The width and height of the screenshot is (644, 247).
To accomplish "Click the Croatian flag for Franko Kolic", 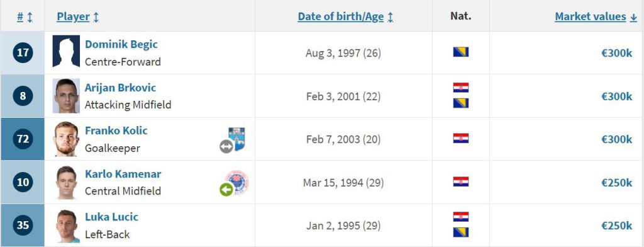I will 461,139.
